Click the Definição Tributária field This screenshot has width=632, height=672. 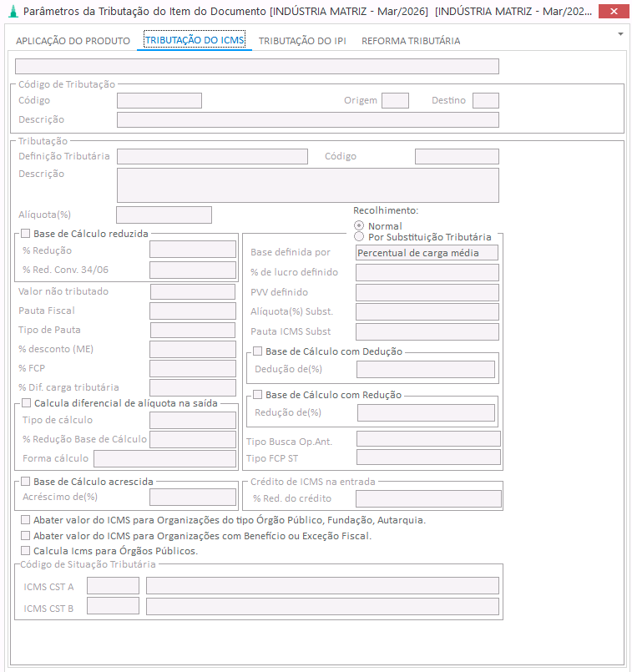212,156
